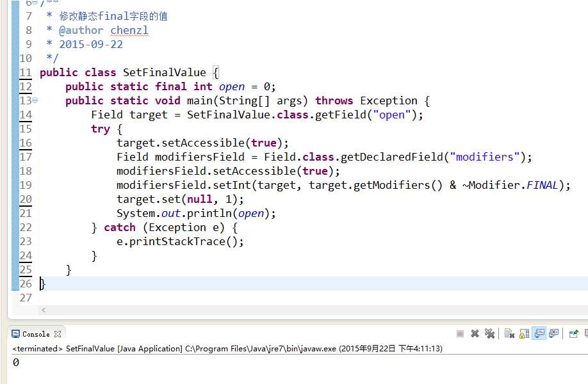Click the "catch" keyword on line 22
Viewport: 588px width, 384px height.
coord(120,227)
